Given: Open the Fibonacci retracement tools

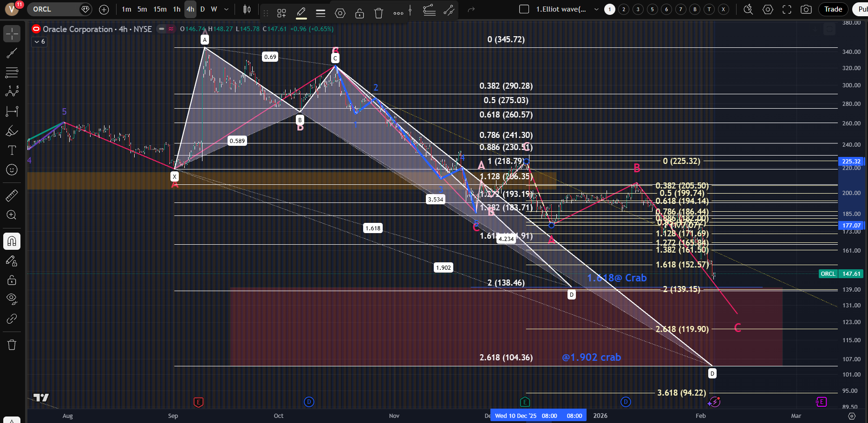Looking at the screenshot, I should pos(12,72).
